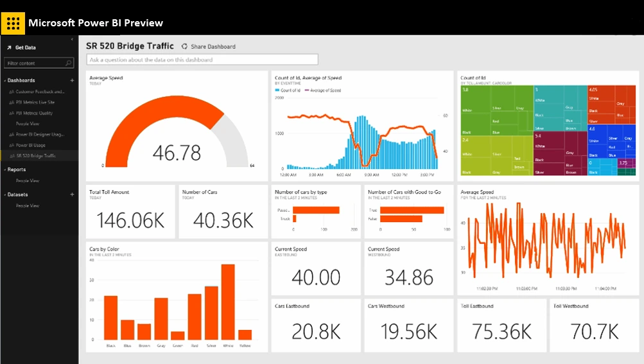Open the Current Speed Eastbound tile

316,269
